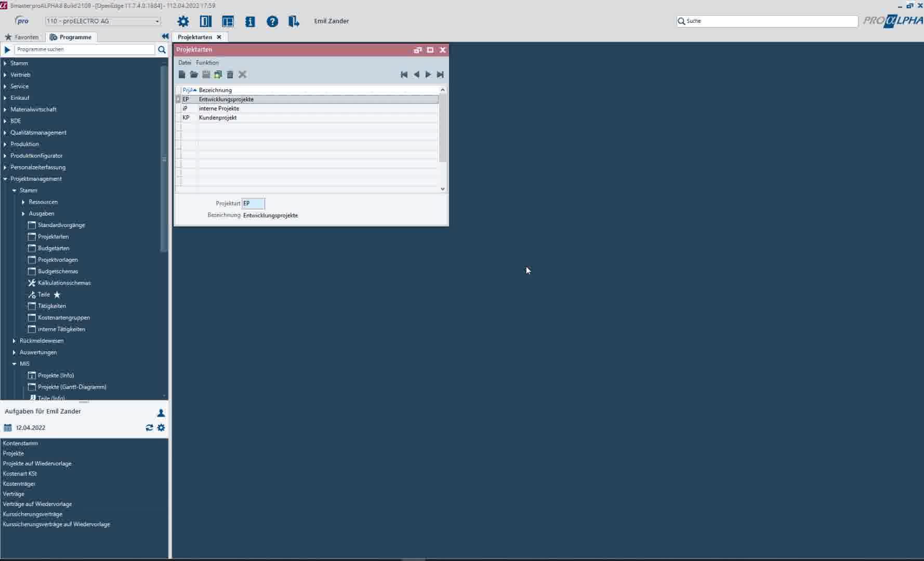Click the window layout icon in the toolbar
Viewport: 924px width, 561px height.
click(x=228, y=21)
